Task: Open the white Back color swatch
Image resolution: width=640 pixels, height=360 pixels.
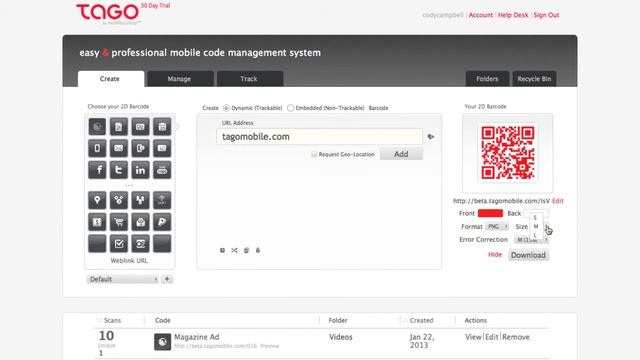Action: [x=536, y=213]
